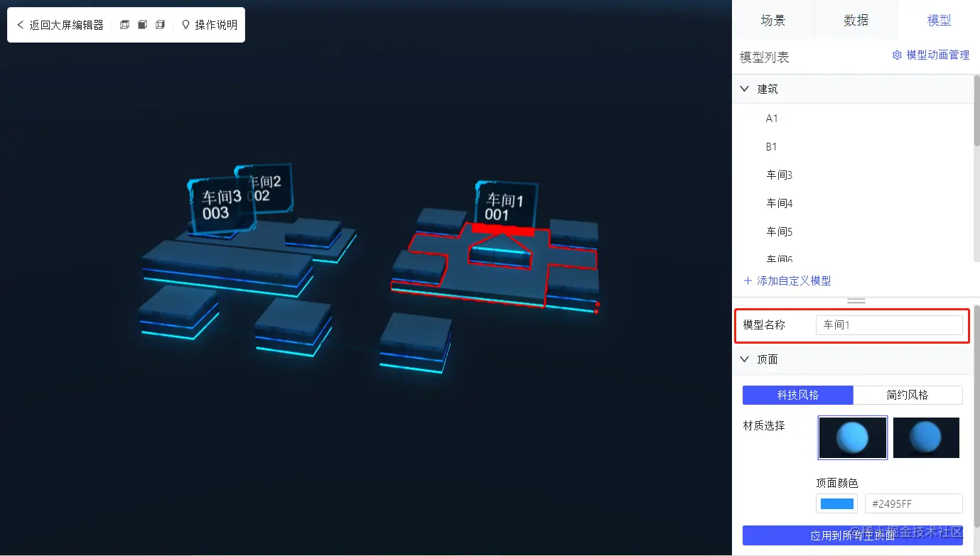Open the 顶面颜色 blue color swatch
Viewport: 980px width, 556px height.
point(836,504)
